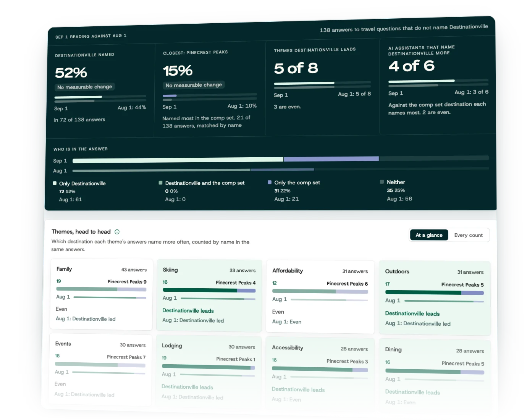Image resolution: width=527 pixels, height=420 pixels.
Task: Open the Affordability theme card
Action: coord(320,297)
